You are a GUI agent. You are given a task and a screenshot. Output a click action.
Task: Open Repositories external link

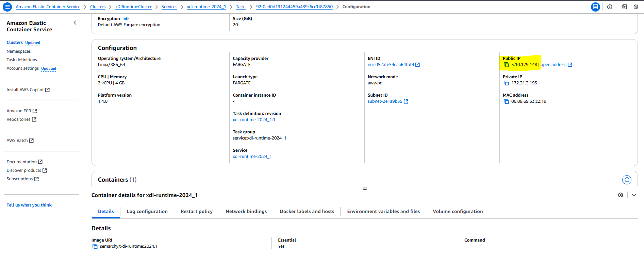(x=21, y=119)
